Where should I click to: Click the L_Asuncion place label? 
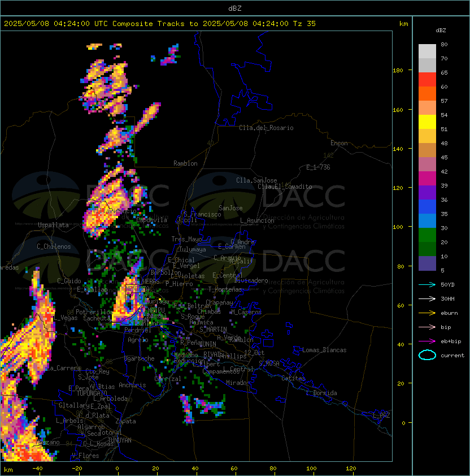(x=257, y=220)
